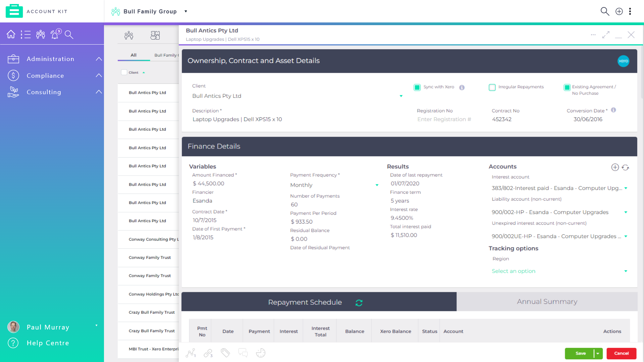Select the All clients tab
644x362 pixels.
(x=133, y=55)
